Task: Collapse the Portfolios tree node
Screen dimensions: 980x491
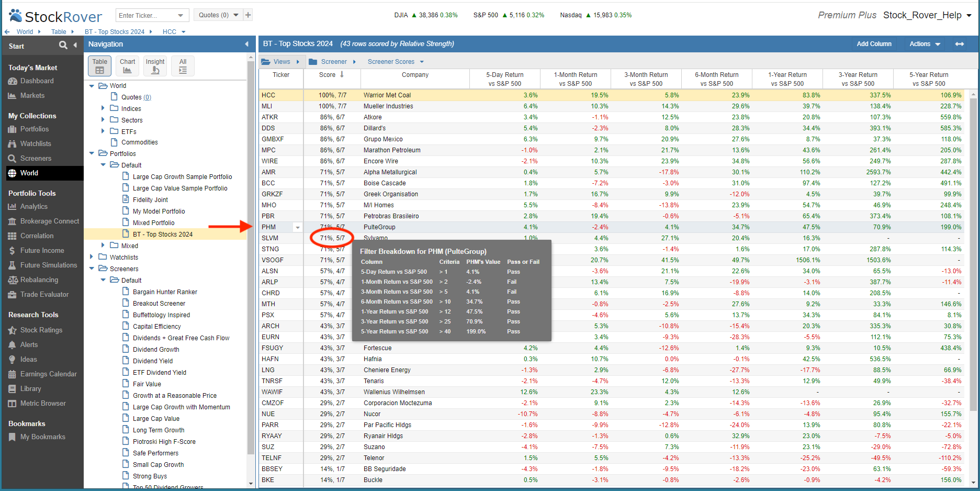Action: coord(92,153)
